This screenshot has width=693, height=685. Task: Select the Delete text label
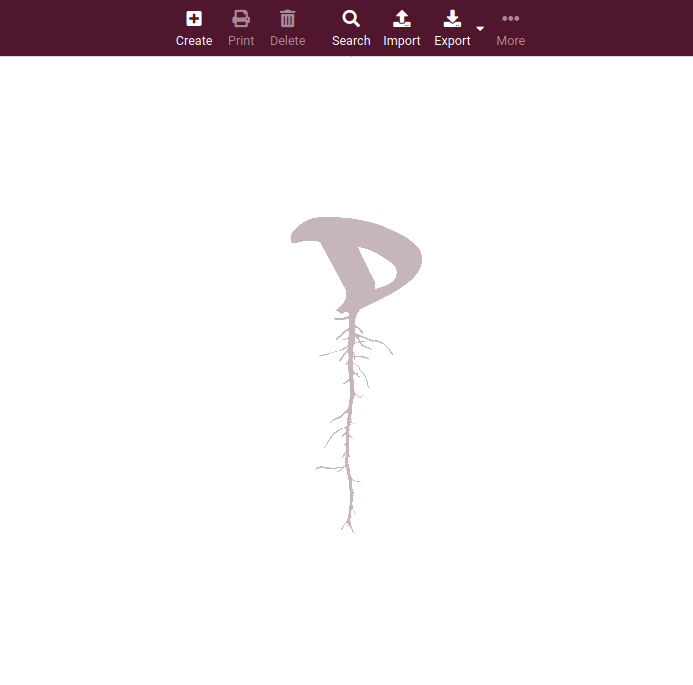click(x=288, y=41)
